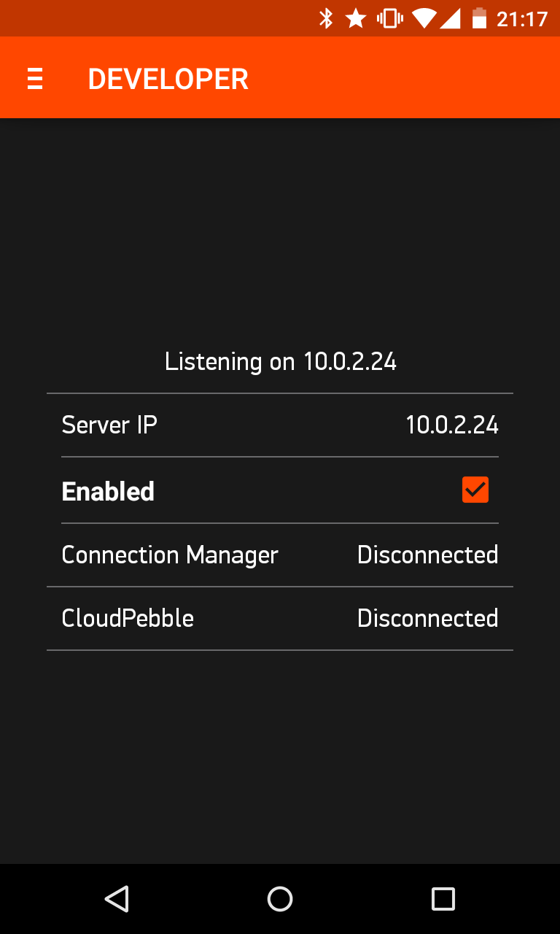Tap CloudPebble's Disconnected status
The height and width of the screenshot is (934, 560).
pyautogui.click(x=428, y=618)
